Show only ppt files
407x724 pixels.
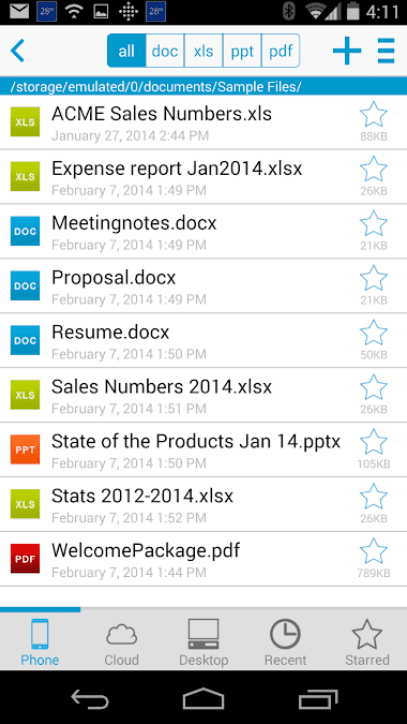(242, 50)
